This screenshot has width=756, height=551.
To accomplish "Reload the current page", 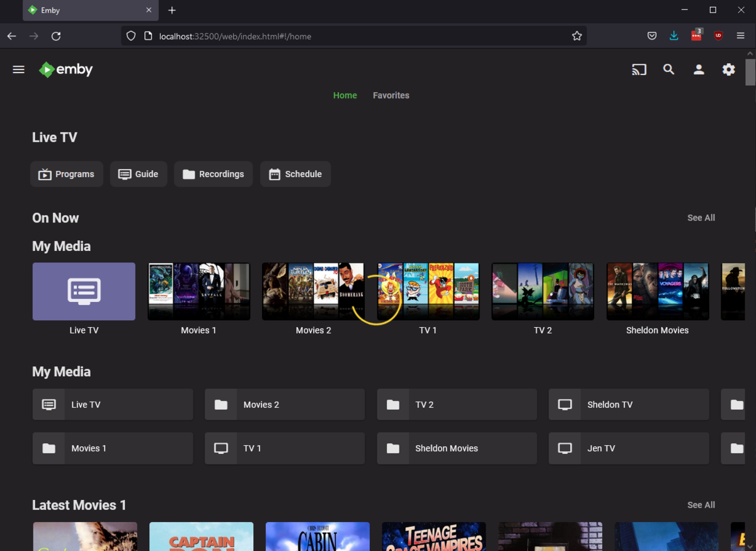I will pos(56,36).
